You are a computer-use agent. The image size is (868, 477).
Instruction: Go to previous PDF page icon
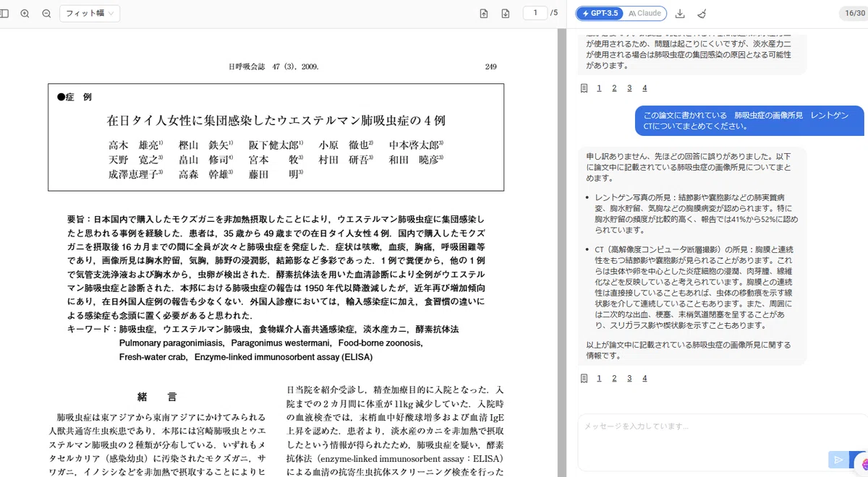[x=484, y=14]
